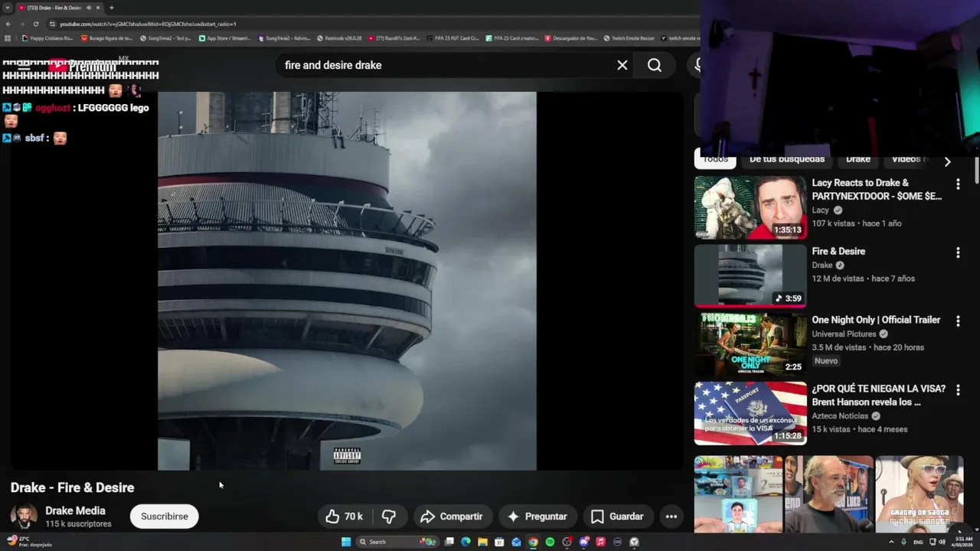Open options for Azteca Noticias visa video
980x551 pixels.
958,390
